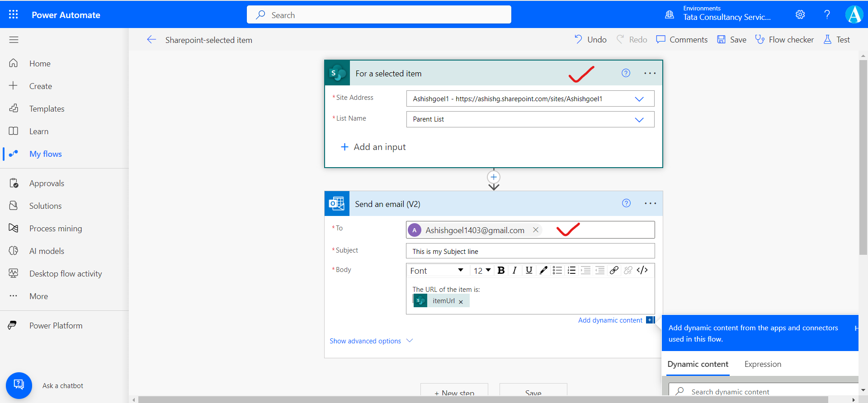This screenshot has height=403, width=868.
Task: Open My flows in the sidebar
Action: (x=45, y=154)
